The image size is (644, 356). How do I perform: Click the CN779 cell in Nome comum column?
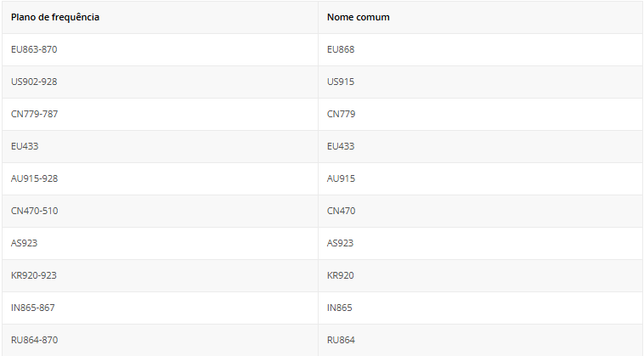click(342, 114)
